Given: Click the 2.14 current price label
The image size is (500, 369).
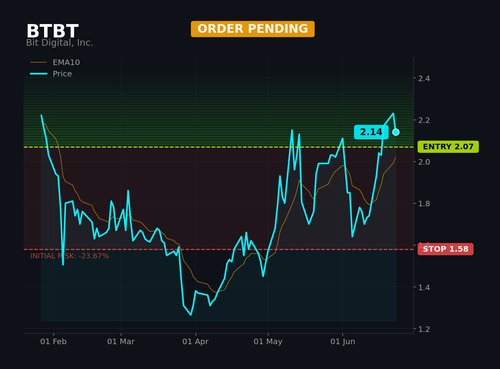Looking at the screenshot, I should [x=371, y=132].
